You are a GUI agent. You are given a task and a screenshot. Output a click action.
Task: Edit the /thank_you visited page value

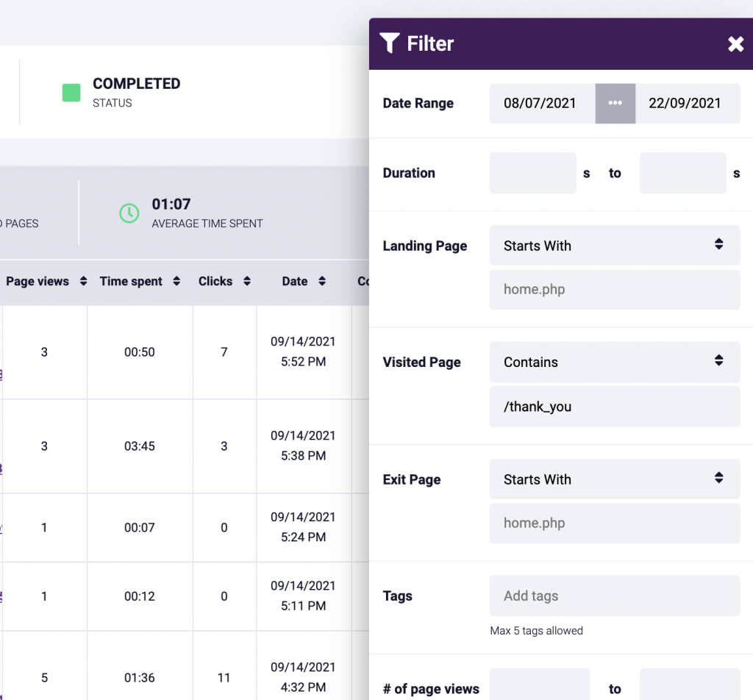tap(615, 407)
